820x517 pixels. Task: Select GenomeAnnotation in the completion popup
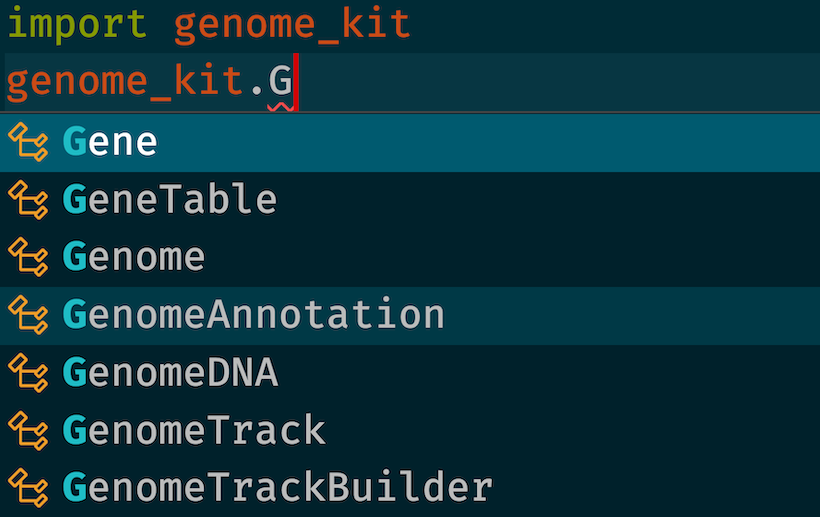point(410,316)
